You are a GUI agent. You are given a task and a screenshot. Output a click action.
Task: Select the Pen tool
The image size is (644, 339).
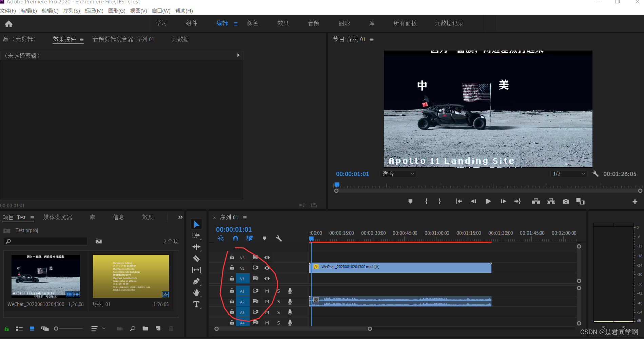(196, 281)
